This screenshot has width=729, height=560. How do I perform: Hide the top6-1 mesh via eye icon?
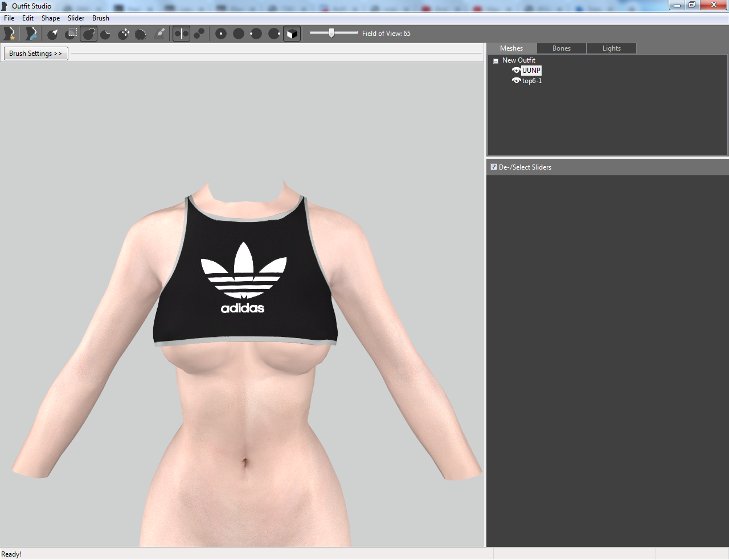(516, 81)
